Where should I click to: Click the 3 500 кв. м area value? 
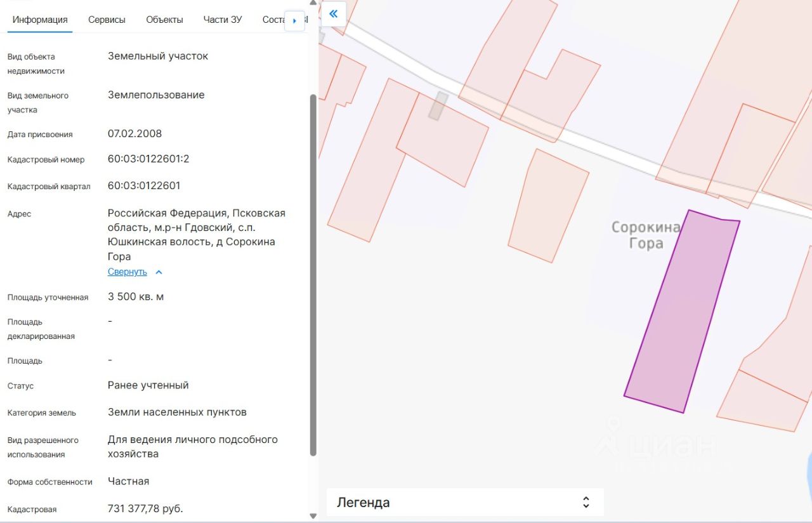click(136, 296)
